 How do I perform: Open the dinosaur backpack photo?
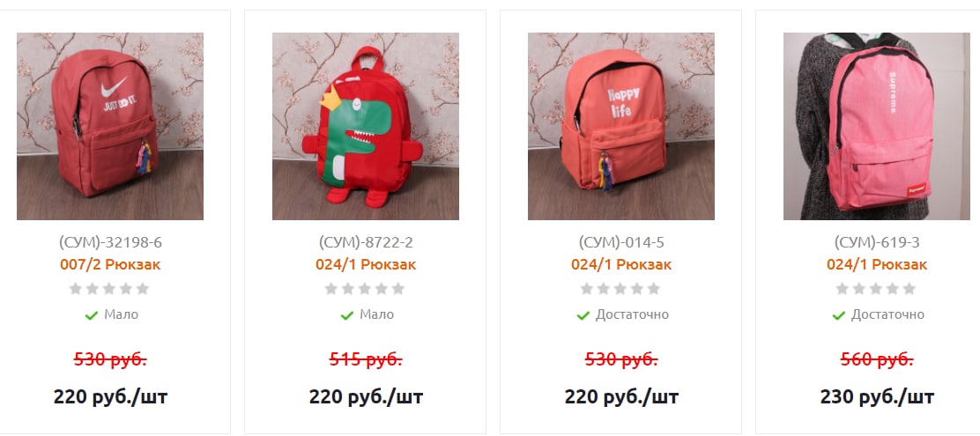click(366, 126)
